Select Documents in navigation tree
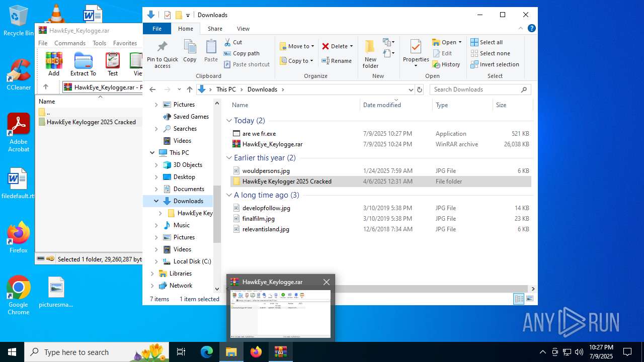The image size is (644, 362). pos(188,189)
